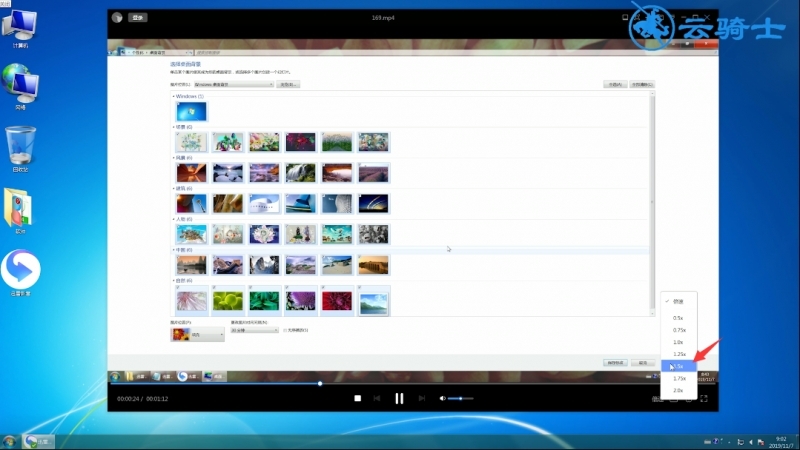Select 2.0x playback speed
This screenshot has width=800, height=450.
(679, 390)
